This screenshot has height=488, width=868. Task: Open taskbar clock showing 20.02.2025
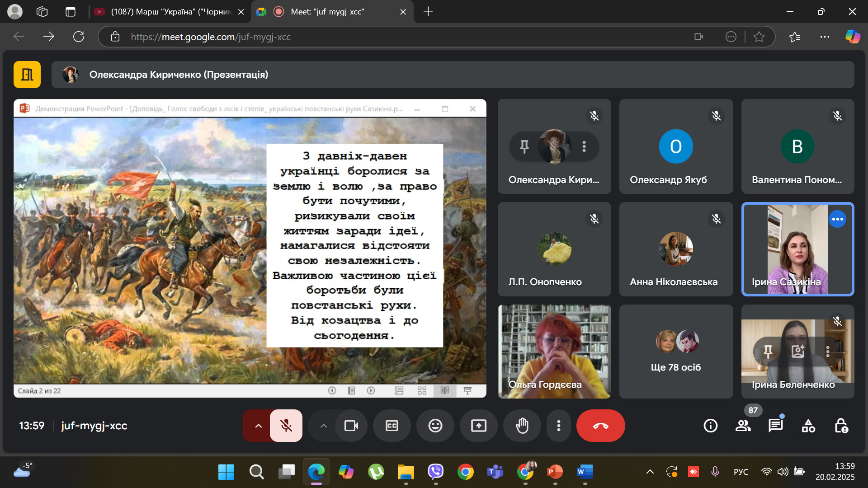[x=835, y=472]
